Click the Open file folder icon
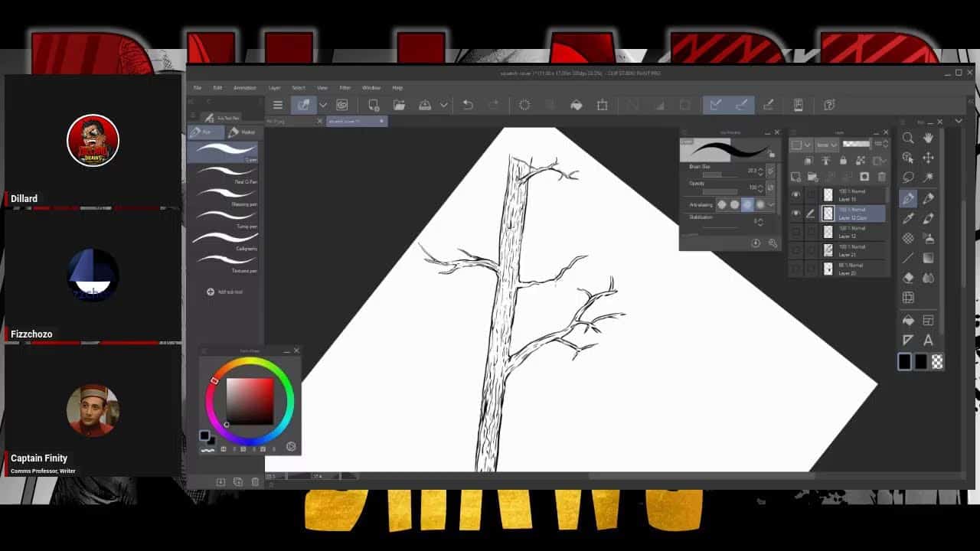Screen dimensions: 980x551 (399, 105)
